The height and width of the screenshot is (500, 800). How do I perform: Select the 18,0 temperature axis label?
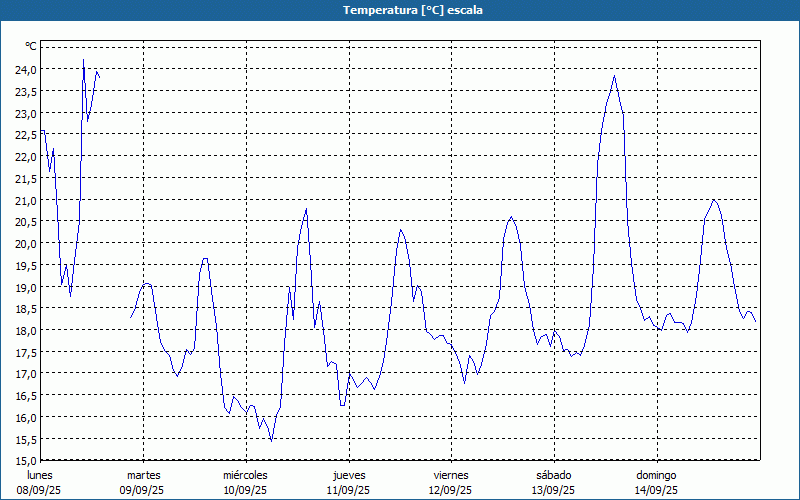[x=25, y=330]
